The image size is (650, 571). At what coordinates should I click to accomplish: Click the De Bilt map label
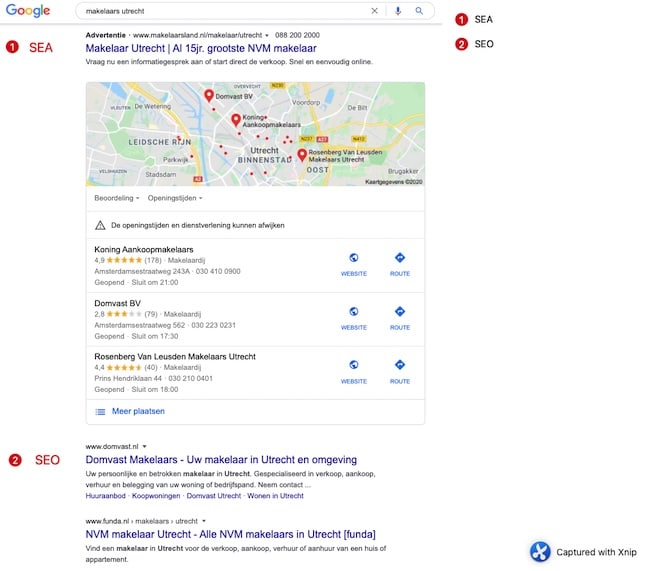(357, 108)
